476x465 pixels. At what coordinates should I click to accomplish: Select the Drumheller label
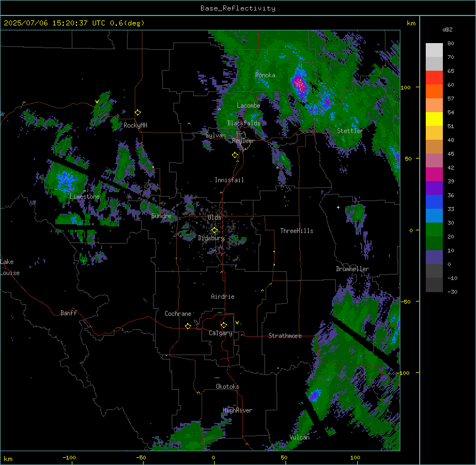tap(352, 269)
